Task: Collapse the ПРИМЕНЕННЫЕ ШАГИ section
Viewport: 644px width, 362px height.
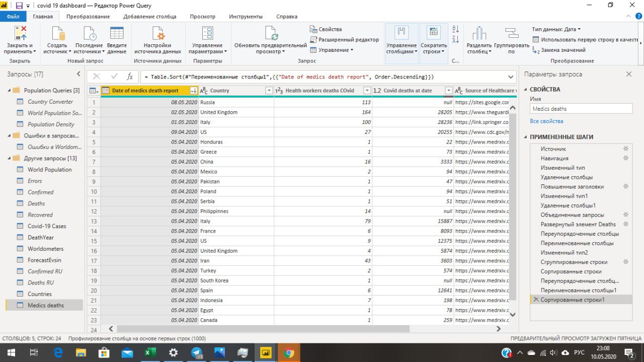Action: tap(526, 137)
